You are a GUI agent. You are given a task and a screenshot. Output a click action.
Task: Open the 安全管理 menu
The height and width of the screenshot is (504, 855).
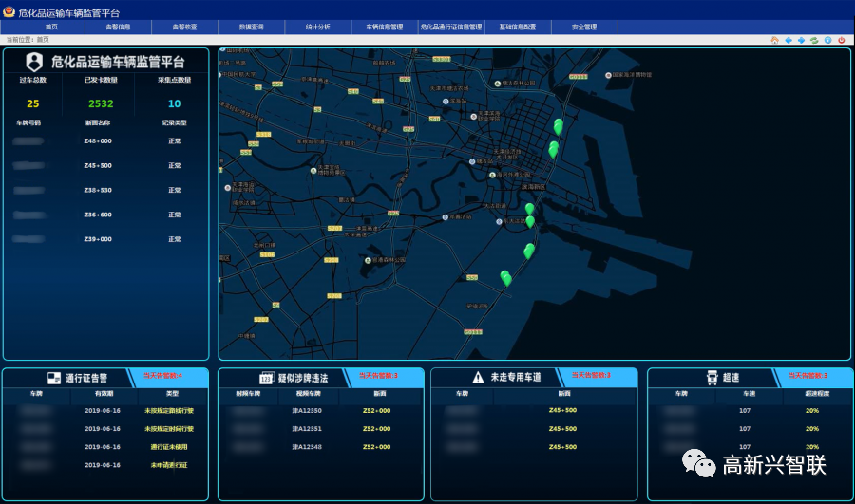(x=584, y=28)
